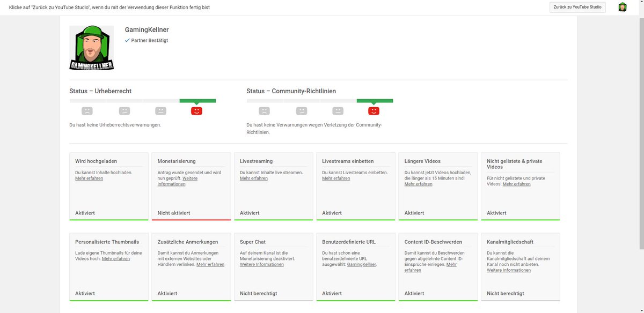The width and height of the screenshot is (644, 313).
Task: Click the green Community-Richtlinien status bar segment
Action: (375, 101)
